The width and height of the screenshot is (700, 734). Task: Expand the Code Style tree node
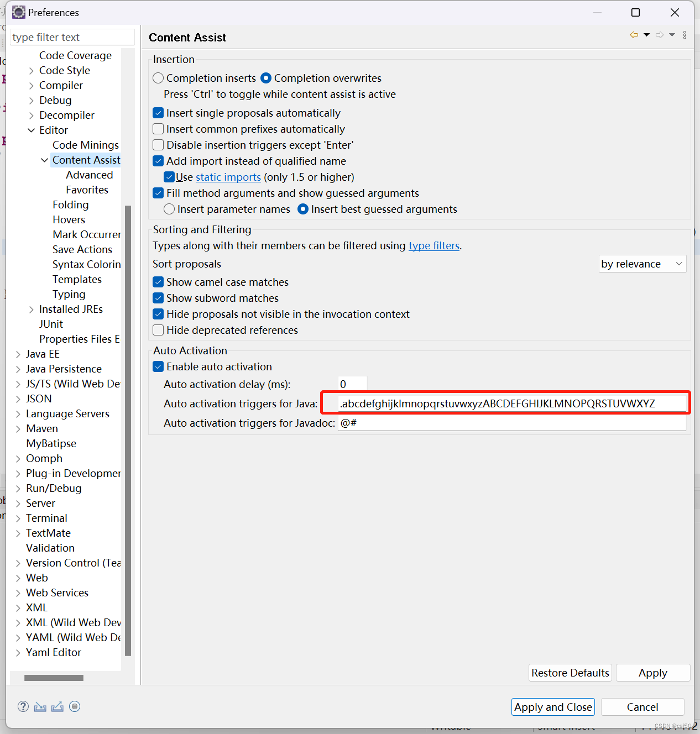[32, 70]
